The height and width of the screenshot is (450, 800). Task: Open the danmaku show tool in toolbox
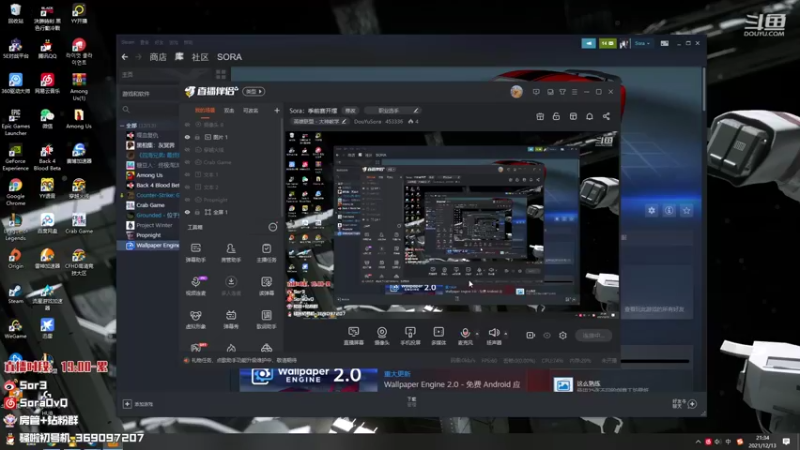(x=231, y=319)
